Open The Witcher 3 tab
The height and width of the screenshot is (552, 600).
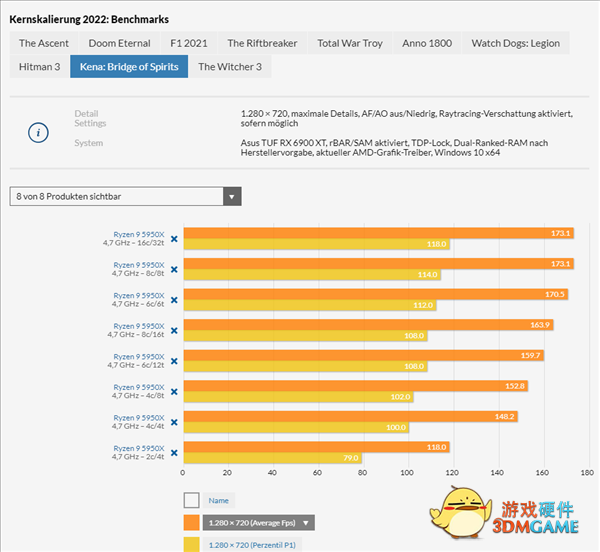[230, 67]
